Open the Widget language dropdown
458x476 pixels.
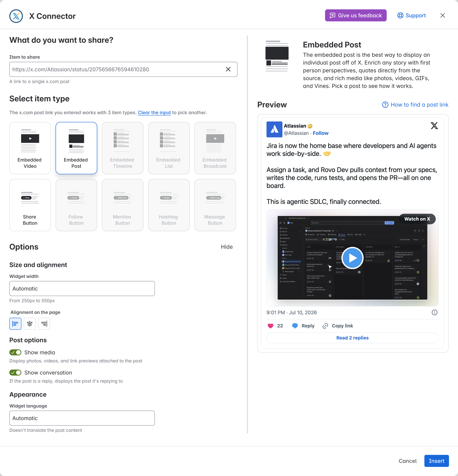coord(82,418)
